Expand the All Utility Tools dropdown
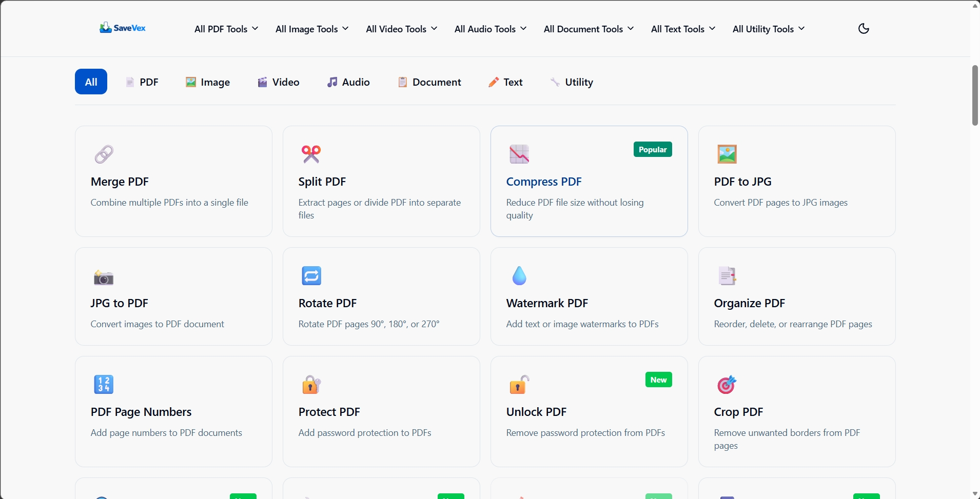Image resolution: width=980 pixels, height=499 pixels. coord(769,29)
